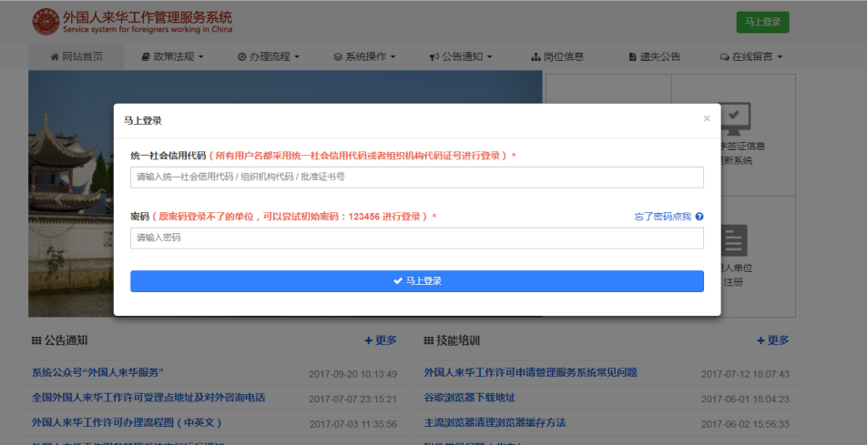
Task: Click the plus 更多 link in 公告通知 section
Action: tap(381, 340)
